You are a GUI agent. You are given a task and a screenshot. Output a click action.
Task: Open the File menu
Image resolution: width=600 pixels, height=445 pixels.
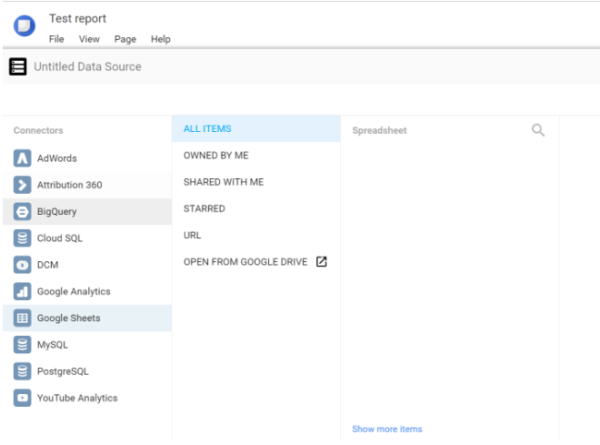[x=56, y=39]
